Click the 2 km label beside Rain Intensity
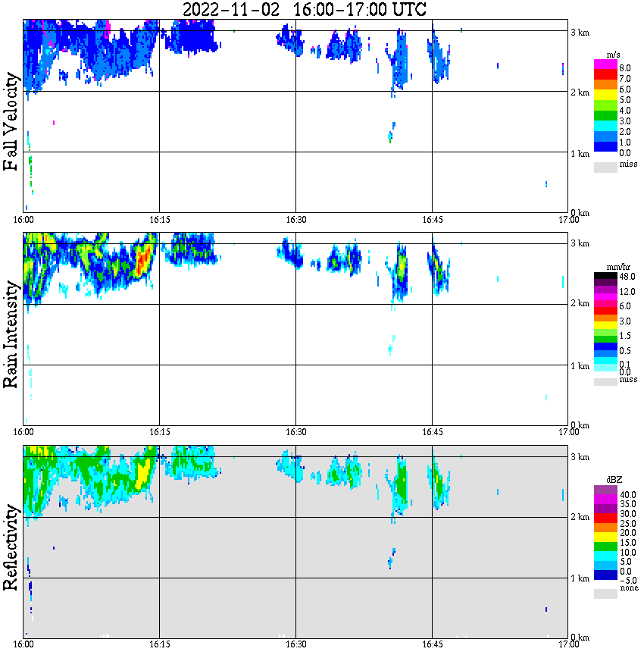The height and width of the screenshot is (658, 644). tap(580, 303)
